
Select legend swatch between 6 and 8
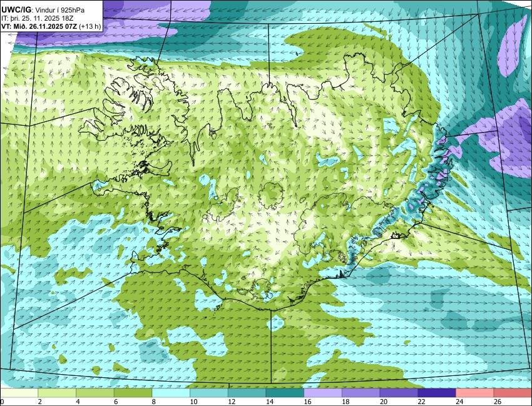click(133, 393)
